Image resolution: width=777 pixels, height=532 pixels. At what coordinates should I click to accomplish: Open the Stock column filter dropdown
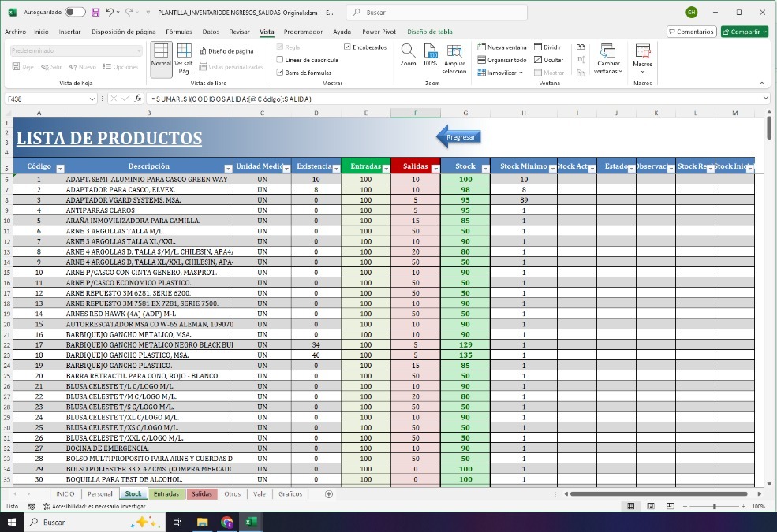(486, 169)
